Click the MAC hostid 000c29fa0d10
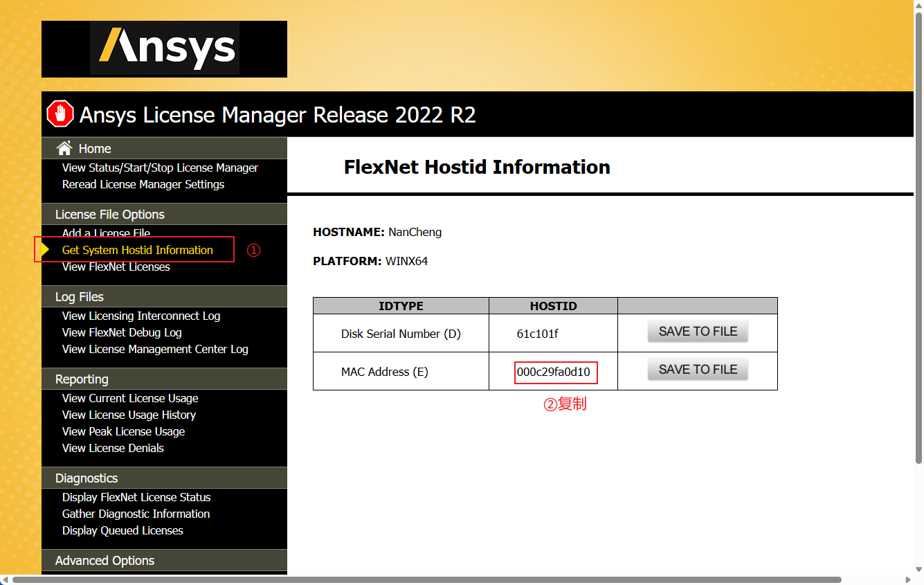 click(x=554, y=372)
